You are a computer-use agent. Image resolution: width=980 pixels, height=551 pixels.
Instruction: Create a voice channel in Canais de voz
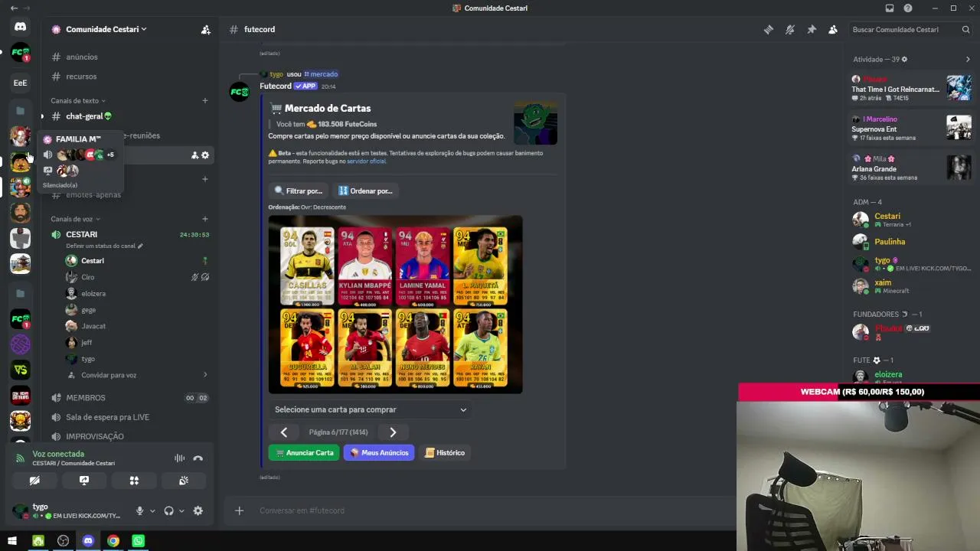click(x=205, y=220)
